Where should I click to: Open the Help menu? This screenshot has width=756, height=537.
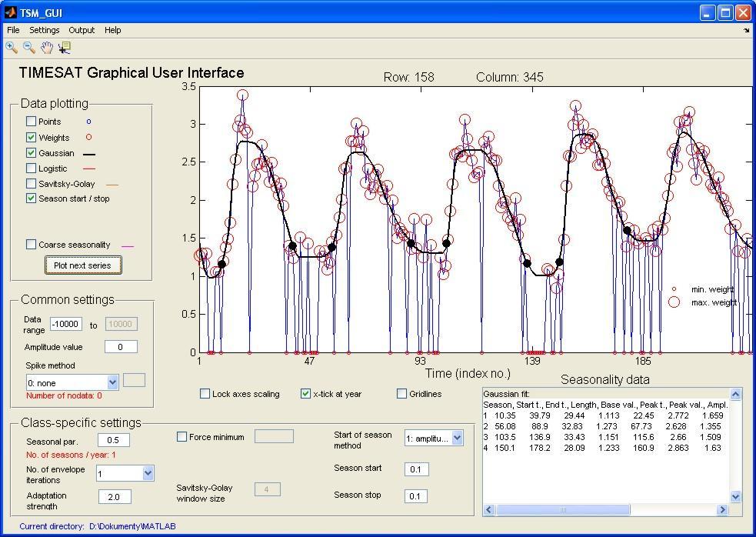pos(113,30)
